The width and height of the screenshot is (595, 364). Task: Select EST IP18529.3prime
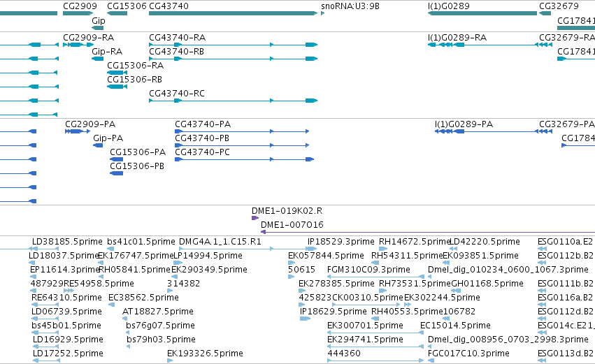(340, 242)
